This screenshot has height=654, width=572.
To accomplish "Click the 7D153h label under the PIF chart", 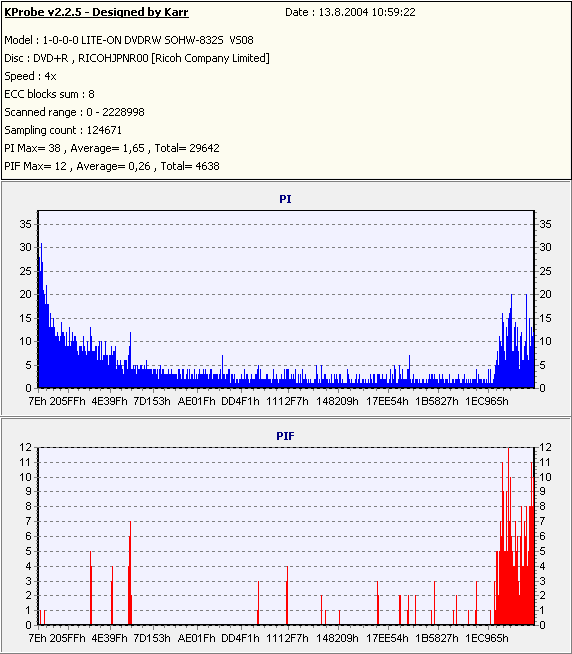I will point(152,638).
